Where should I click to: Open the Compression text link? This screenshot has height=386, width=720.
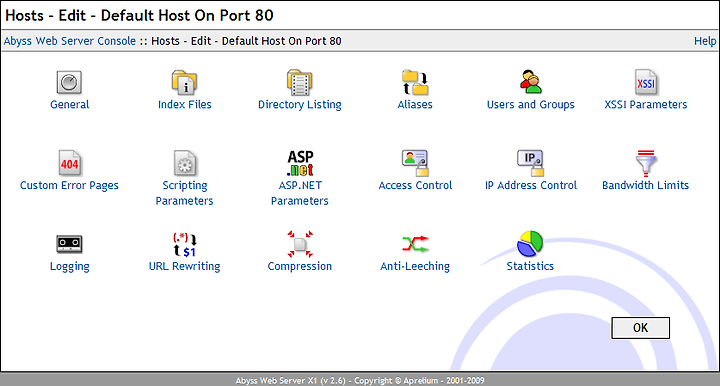300,266
